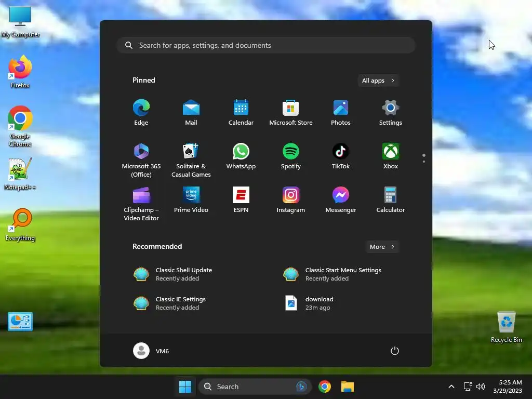Show hidden system tray icons
Screen dimensions: 532x399
click(451, 387)
